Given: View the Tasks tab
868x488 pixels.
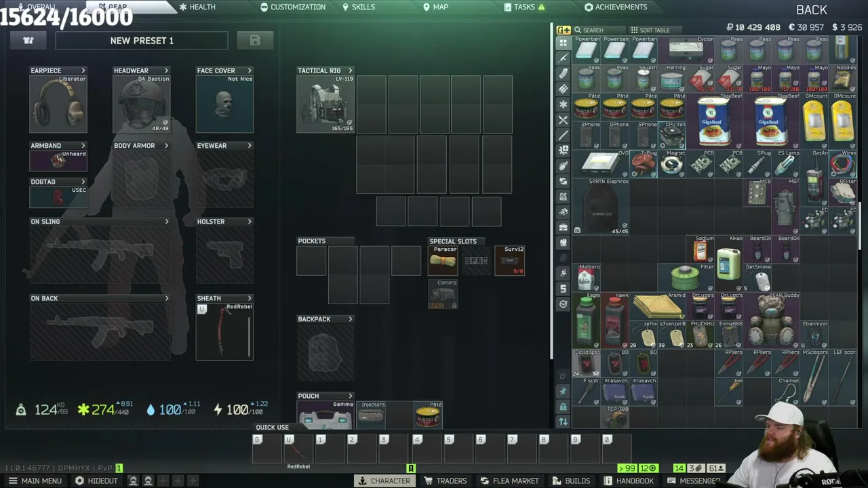Looking at the screenshot, I should [524, 7].
